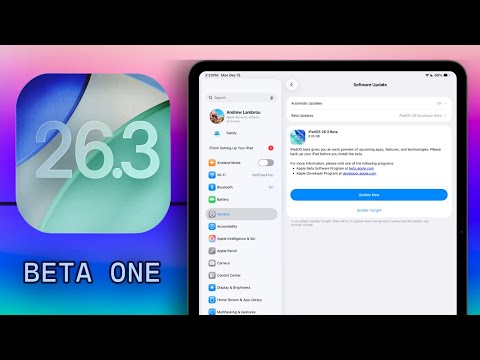480x360 pixels.
Task: Expand the Automatic Updates row chevron
Action: (445, 103)
